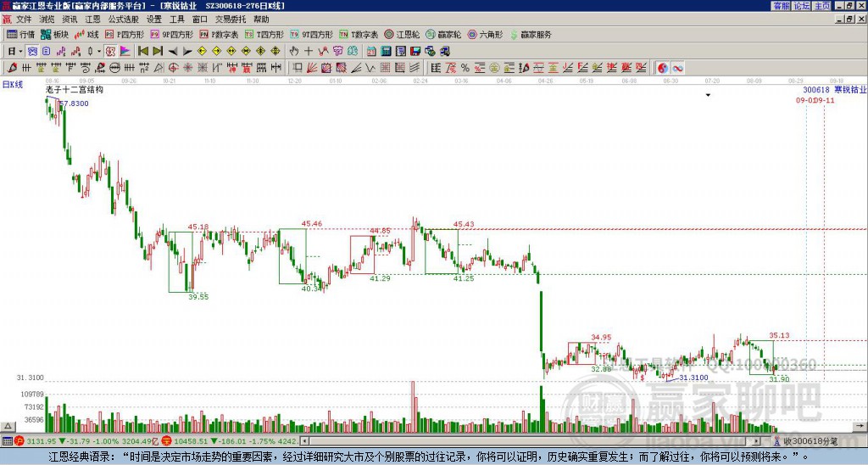This screenshot has width=868, height=465.
Task: Click the 客服 customer service link
Action: pos(780,6)
